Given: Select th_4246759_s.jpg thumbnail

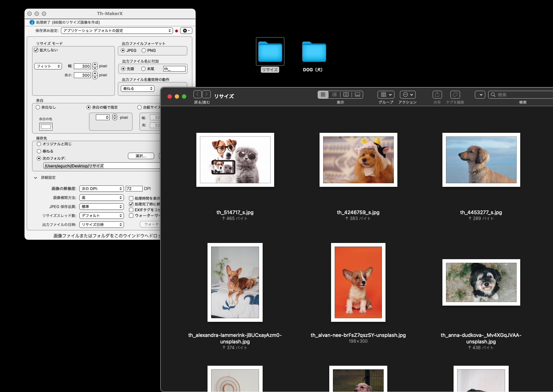Looking at the screenshot, I should point(358,160).
